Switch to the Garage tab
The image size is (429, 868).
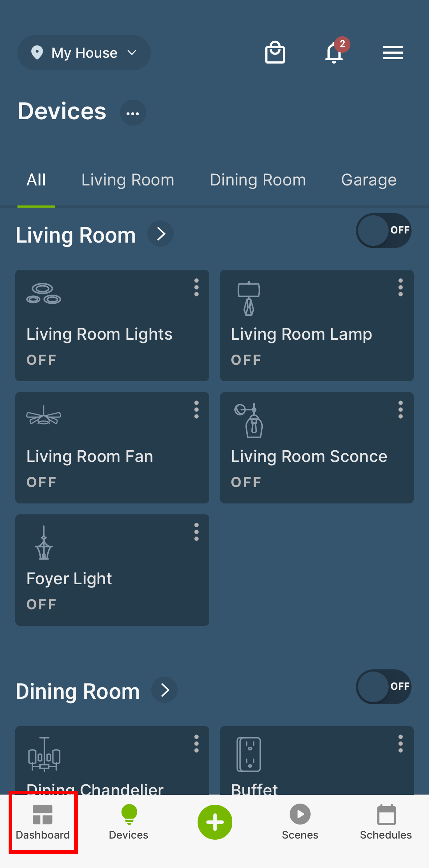[x=369, y=180]
